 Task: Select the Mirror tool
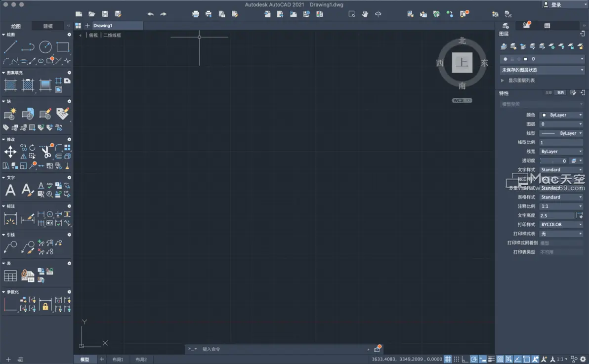pos(23,156)
